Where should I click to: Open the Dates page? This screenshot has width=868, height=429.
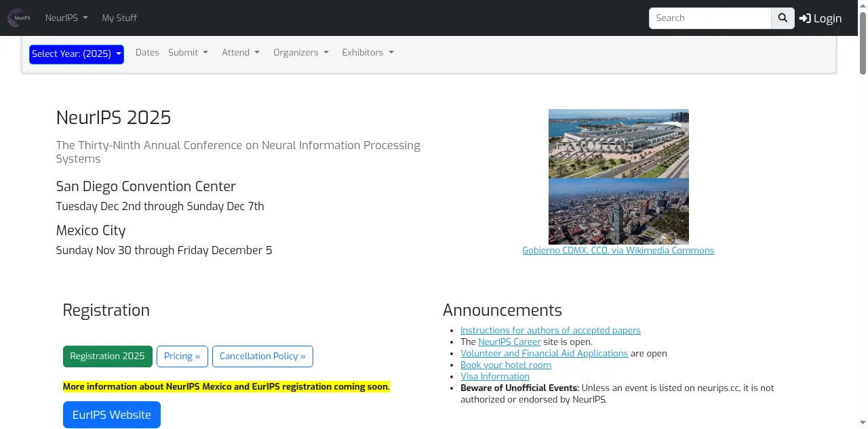point(147,53)
